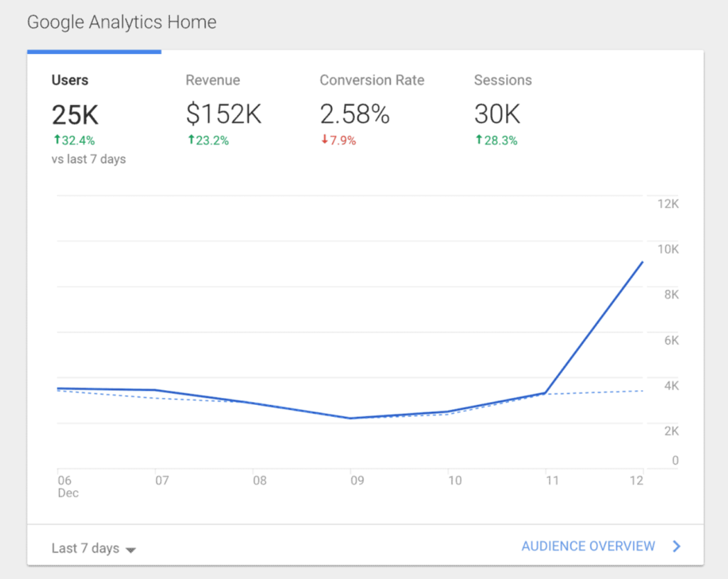Click the 30K sessions value
Viewport: 728px width, 579px height.
[x=497, y=114]
